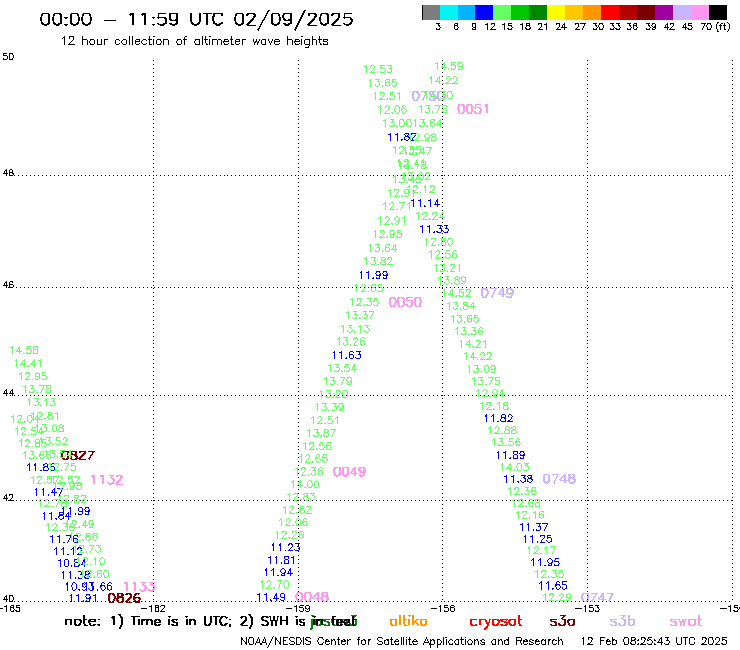Screen dimensions: 740x650
Task: Click the wave height value '14.21'
Action: (x=473, y=344)
